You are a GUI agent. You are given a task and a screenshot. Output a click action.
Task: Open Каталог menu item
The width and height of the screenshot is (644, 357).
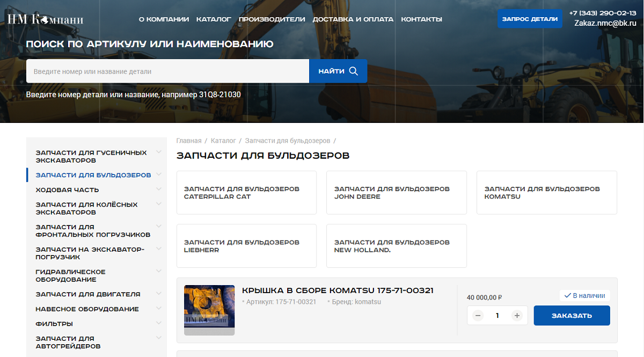tap(214, 19)
